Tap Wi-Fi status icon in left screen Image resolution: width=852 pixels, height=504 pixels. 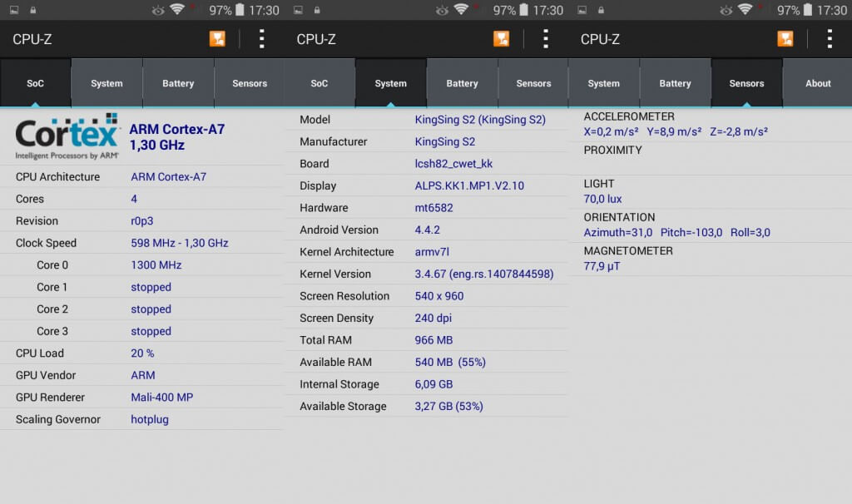177,10
